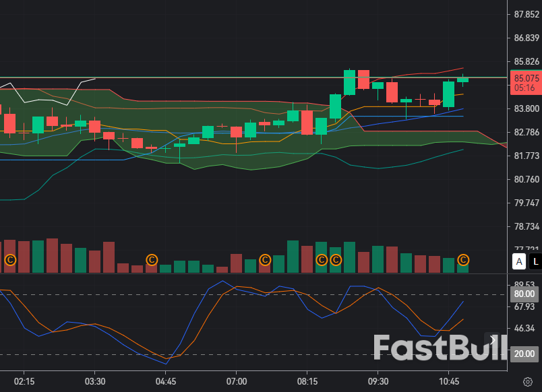
Task: Click the 03:30 time axis label
Action: tap(94, 381)
